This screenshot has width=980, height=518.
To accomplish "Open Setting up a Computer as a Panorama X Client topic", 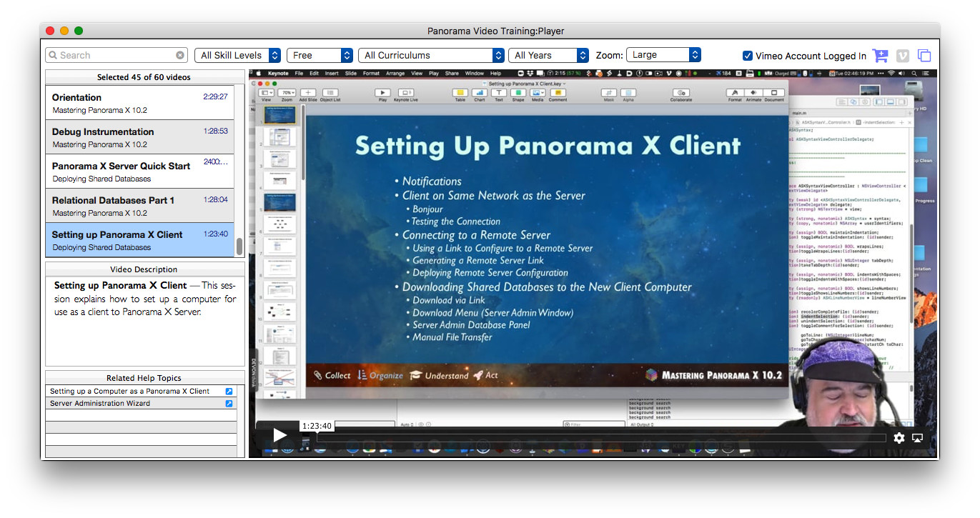I will pyautogui.click(x=129, y=392).
